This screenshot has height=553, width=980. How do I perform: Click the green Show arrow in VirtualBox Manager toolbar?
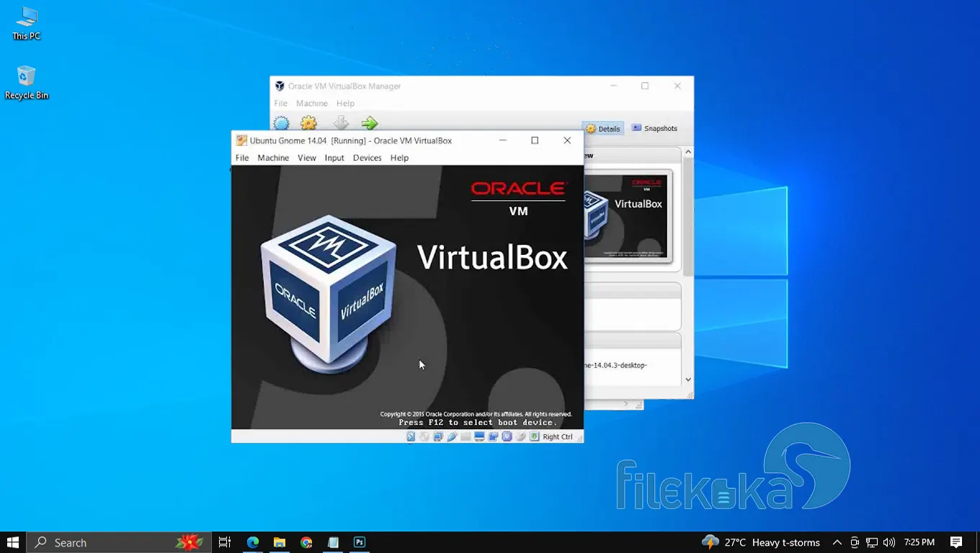370,124
